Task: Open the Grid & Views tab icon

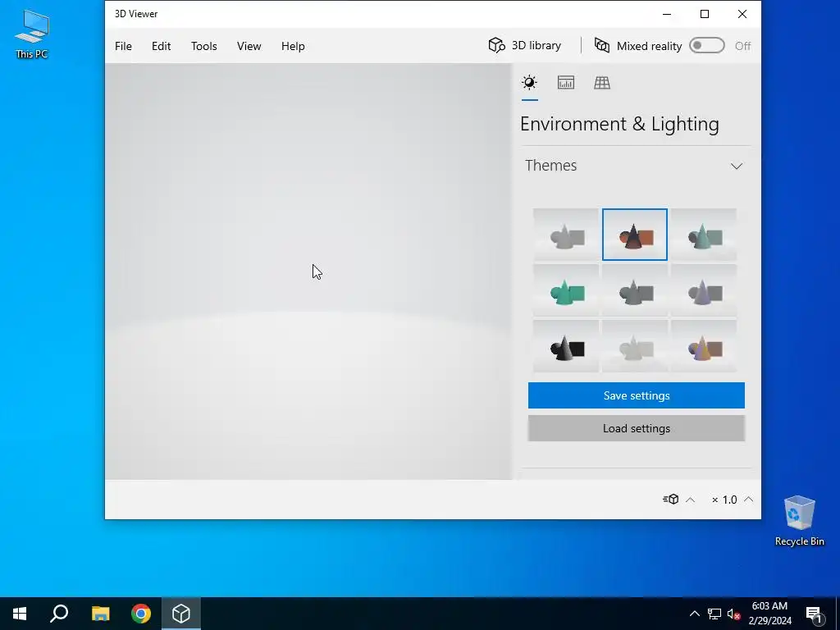Action: [x=602, y=83]
